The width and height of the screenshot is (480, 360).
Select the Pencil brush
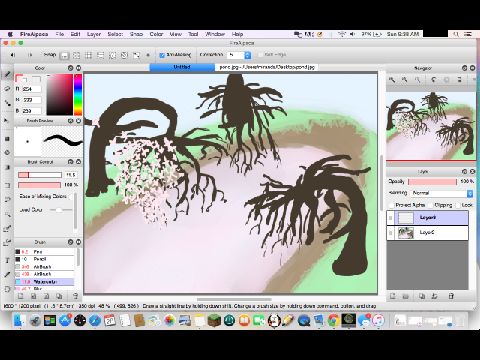click(x=44, y=259)
